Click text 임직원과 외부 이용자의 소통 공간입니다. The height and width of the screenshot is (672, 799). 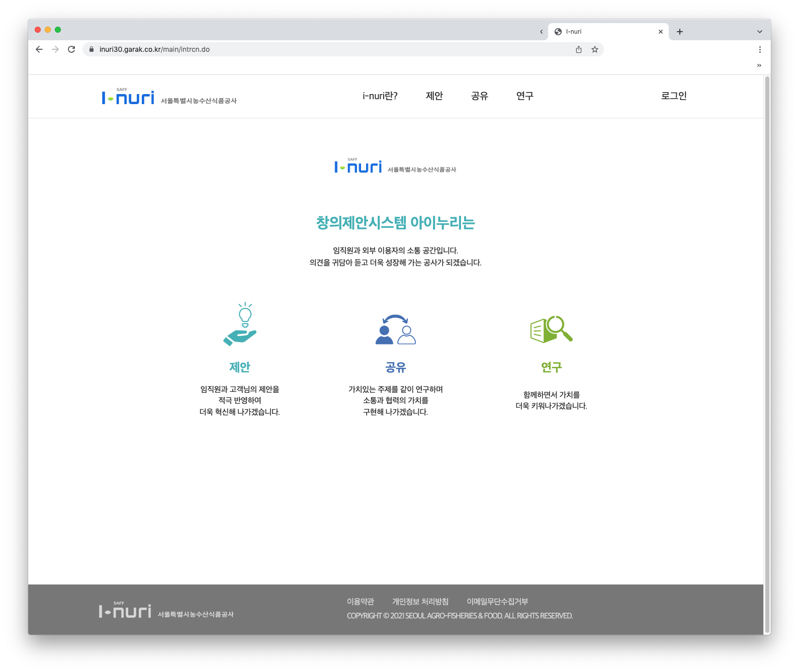[x=396, y=250]
